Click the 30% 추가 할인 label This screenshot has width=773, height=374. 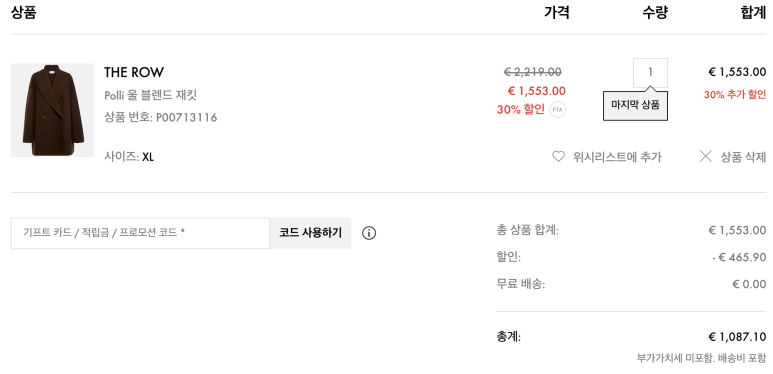pyautogui.click(x=735, y=95)
